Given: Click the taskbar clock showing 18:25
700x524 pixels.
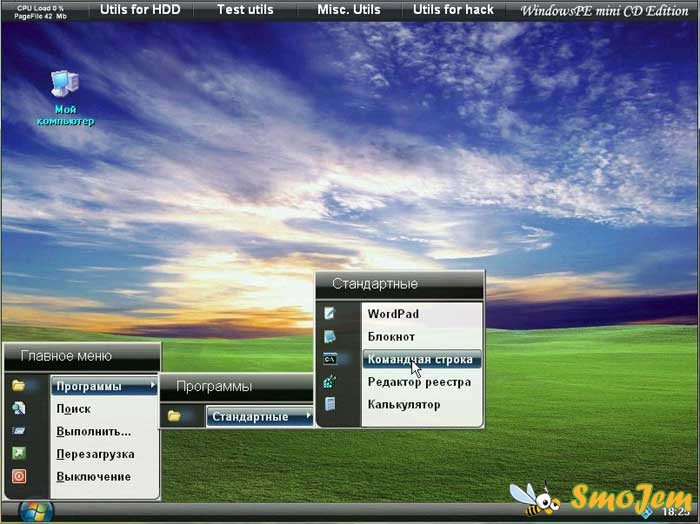Looking at the screenshot, I should pos(676,512).
